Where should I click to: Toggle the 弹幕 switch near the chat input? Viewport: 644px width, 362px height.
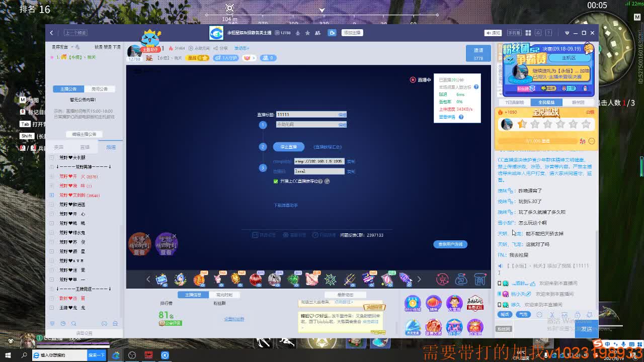tap(505, 314)
